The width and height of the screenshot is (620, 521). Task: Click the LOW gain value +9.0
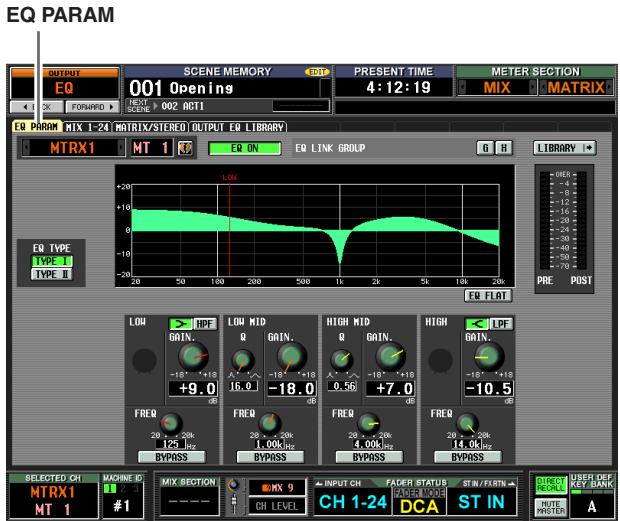(193, 389)
